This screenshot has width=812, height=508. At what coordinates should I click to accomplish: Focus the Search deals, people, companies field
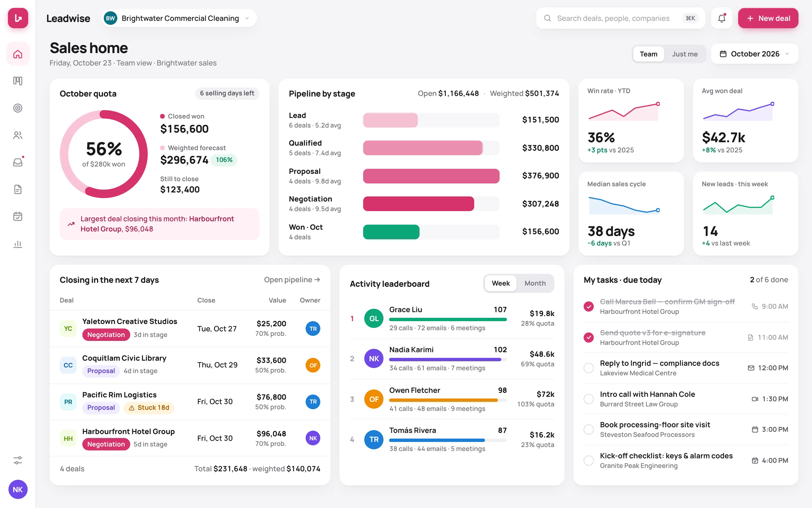pos(620,18)
